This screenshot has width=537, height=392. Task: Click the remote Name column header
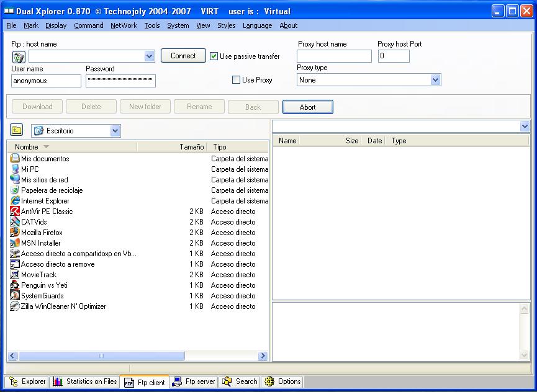point(286,141)
